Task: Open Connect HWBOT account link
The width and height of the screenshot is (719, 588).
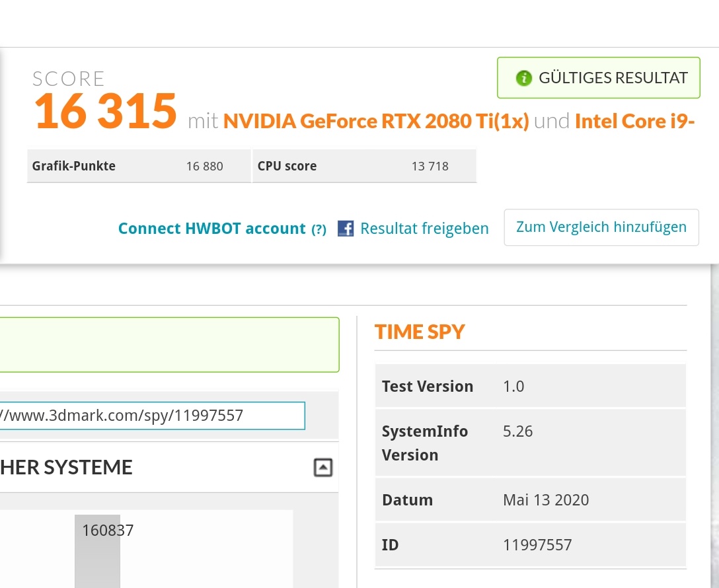Action: [x=212, y=228]
